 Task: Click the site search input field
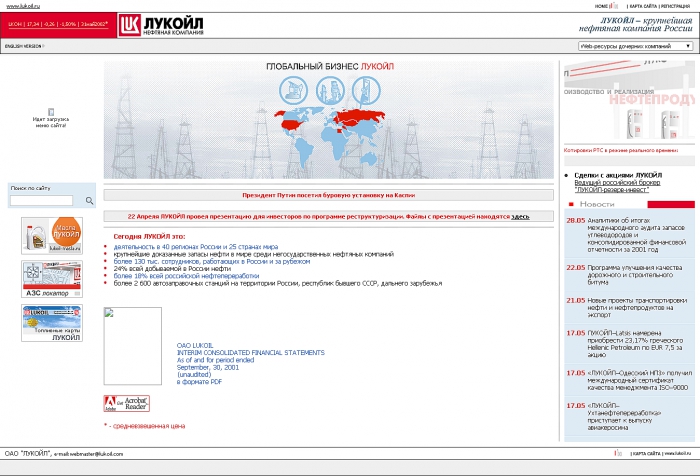(x=42, y=201)
